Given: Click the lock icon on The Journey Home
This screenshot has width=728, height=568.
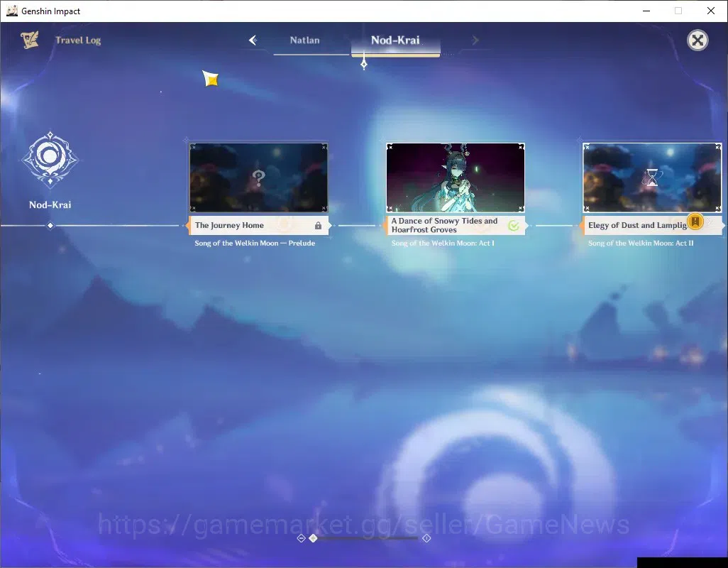Looking at the screenshot, I should 318,226.
